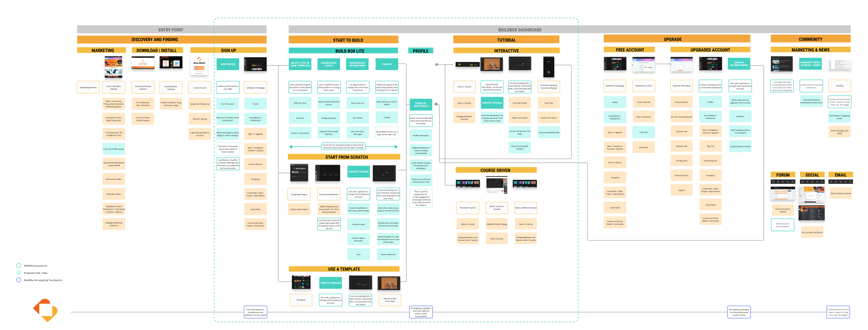The width and height of the screenshot is (868, 330).
Task: Click the Sign Out card
Action: coord(710,146)
